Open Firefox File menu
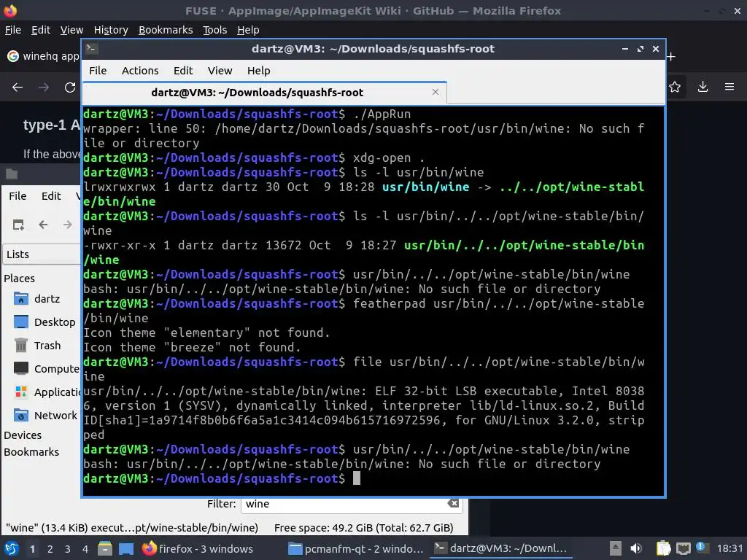The width and height of the screenshot is (747, 560). point(13,30)
